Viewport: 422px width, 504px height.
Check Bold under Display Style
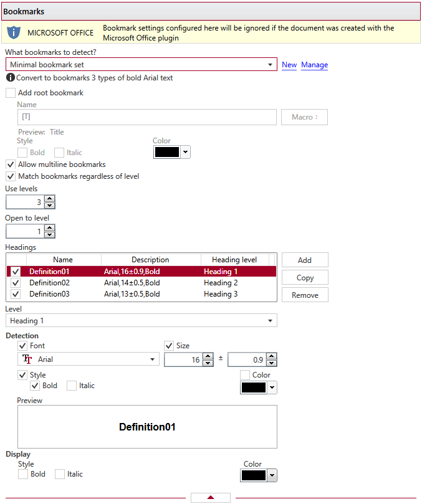23,474
